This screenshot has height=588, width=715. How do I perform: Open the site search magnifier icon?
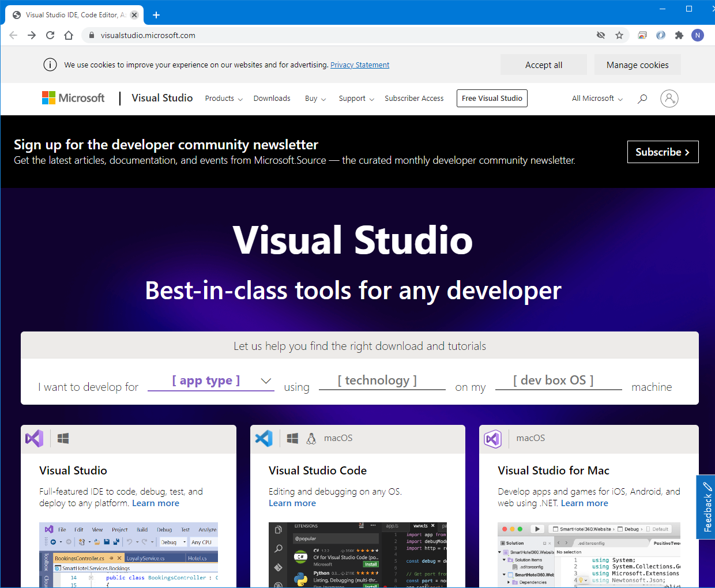click(642, 99)
